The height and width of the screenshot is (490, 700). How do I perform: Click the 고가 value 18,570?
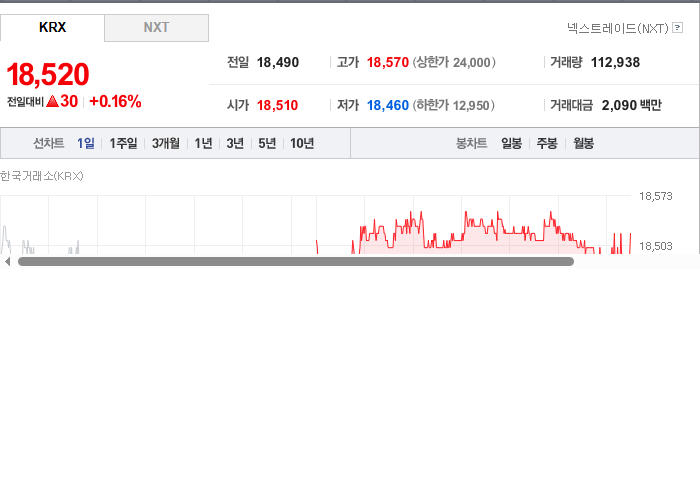[x=388, y=62]
